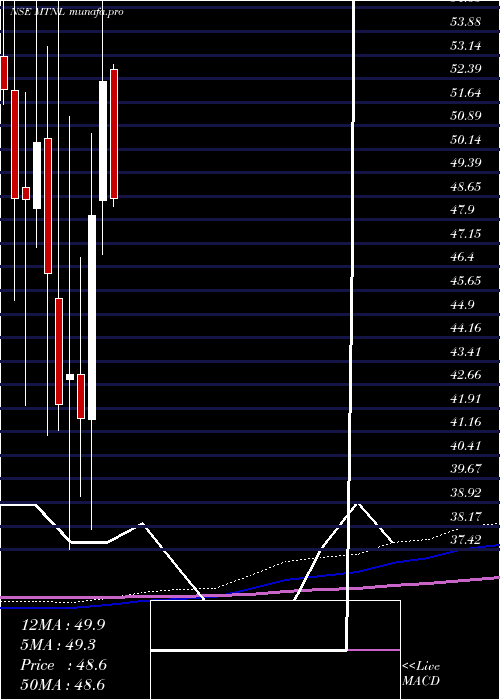500x700 pixels.
Task: Click the 50MA : 48.6 readout
Action: tap(63, 685)
